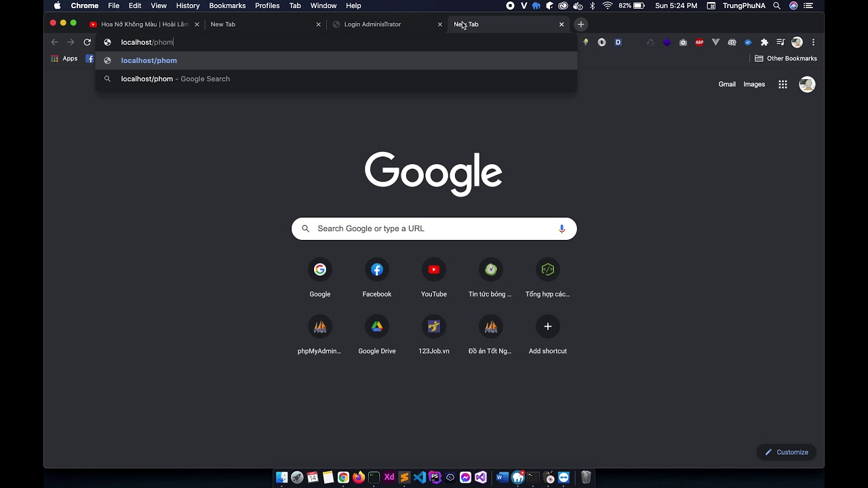
Task: Open Messenger from the dock
Action: [465, 477]
